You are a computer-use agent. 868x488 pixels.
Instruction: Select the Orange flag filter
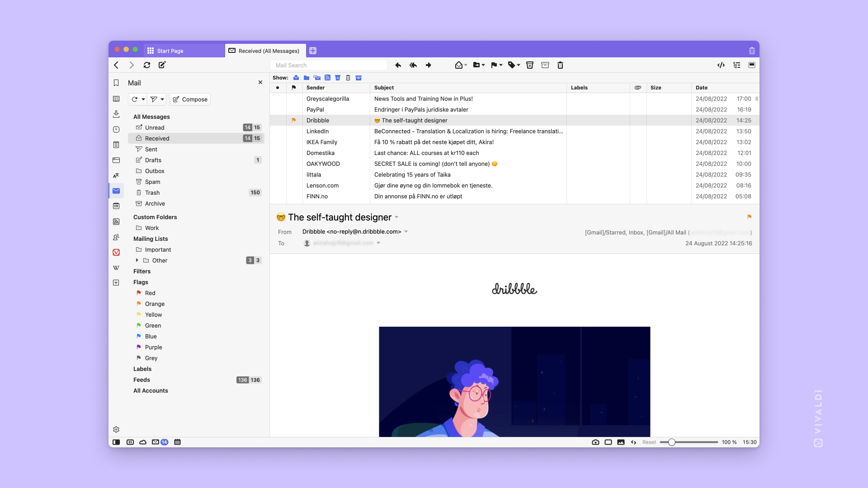click(196, 304)
